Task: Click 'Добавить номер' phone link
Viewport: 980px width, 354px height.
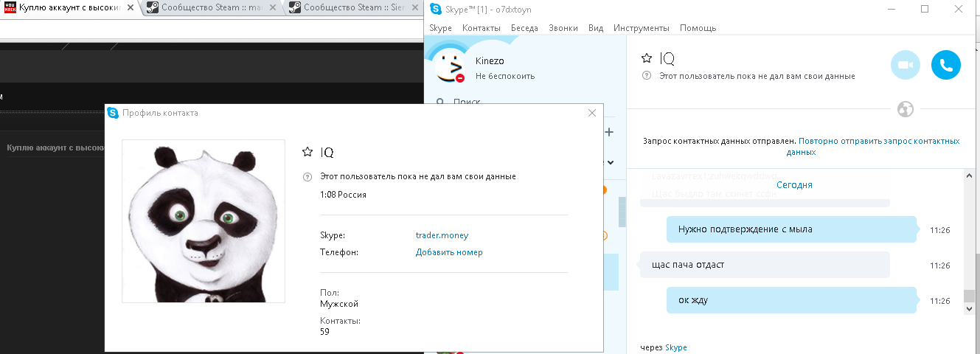Action: coord(449,252)
